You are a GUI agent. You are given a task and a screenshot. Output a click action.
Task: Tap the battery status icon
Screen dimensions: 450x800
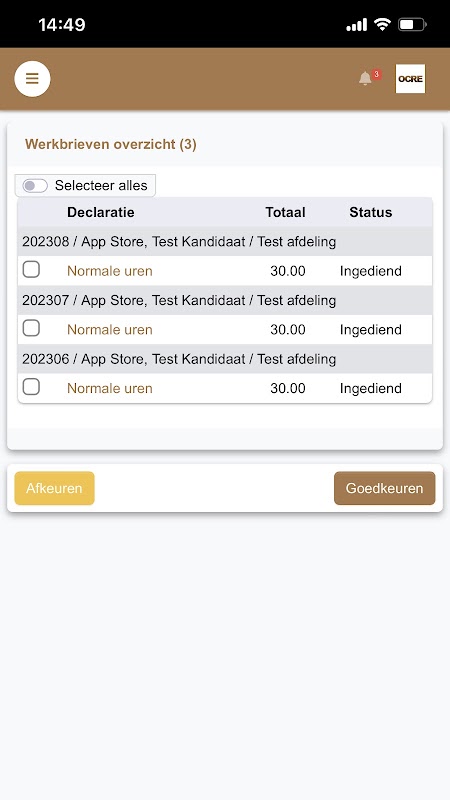pos(412,24)
